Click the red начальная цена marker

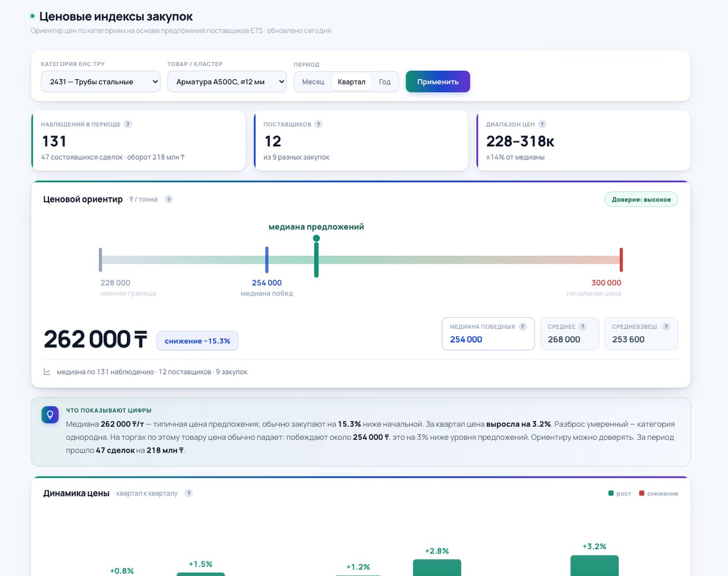621,260
